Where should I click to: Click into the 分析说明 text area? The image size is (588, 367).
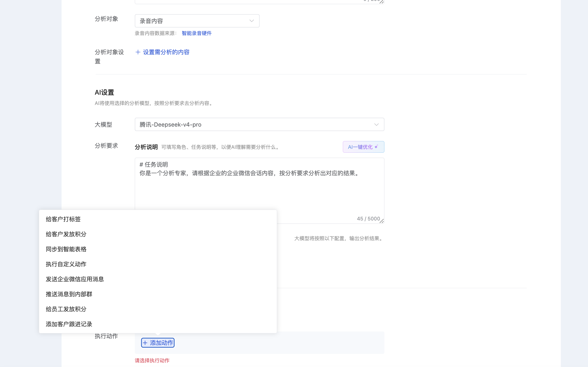[x=259, y=190]
